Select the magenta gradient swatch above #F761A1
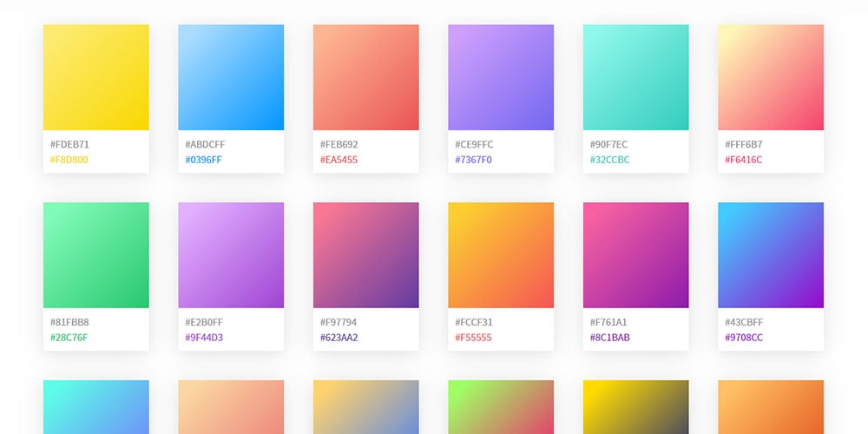This screenshot has width=868, height=434. click(x=636, y=254)
